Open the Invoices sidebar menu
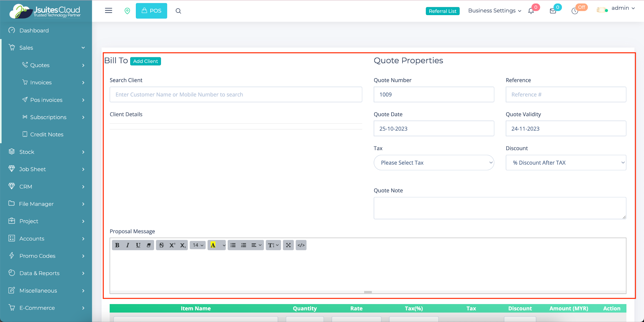This screenshot has height=322, width=644. [41, 82]
